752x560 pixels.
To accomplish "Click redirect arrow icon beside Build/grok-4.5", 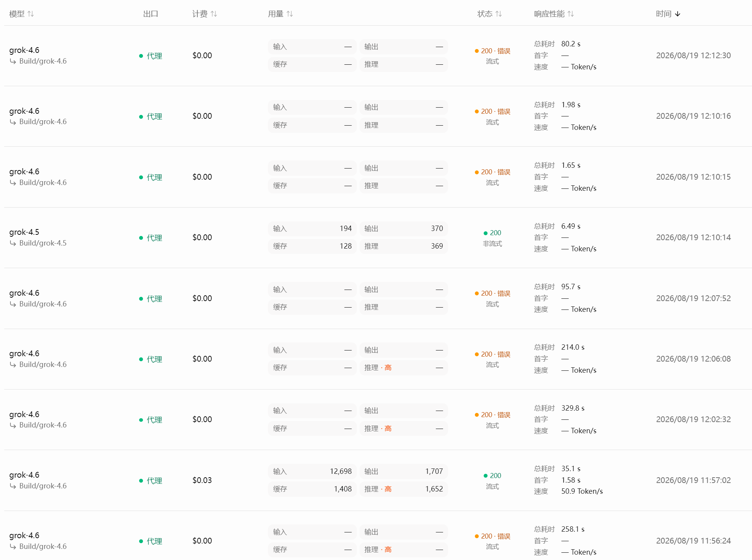I will coord(13,243).
